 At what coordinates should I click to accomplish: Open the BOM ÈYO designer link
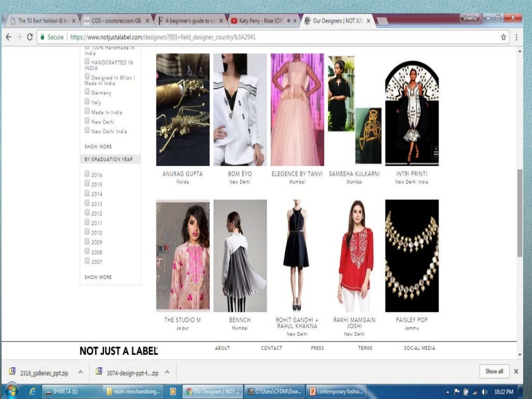[x=240, y=174]
